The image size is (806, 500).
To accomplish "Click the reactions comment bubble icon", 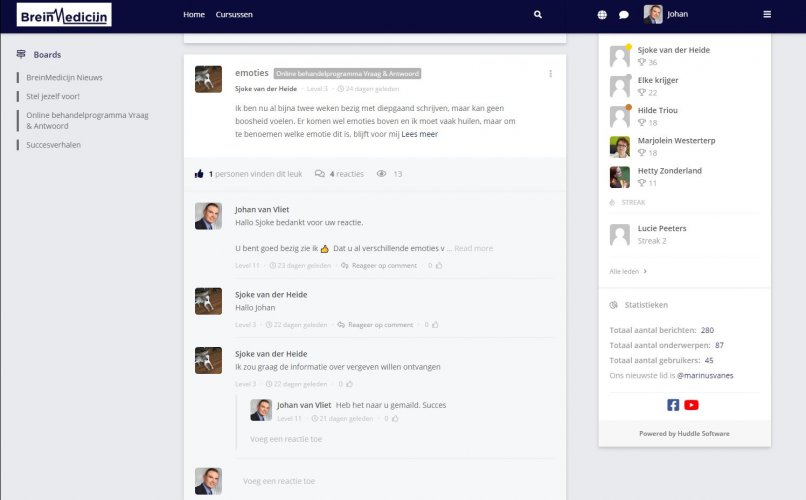I will click(320, 174).
